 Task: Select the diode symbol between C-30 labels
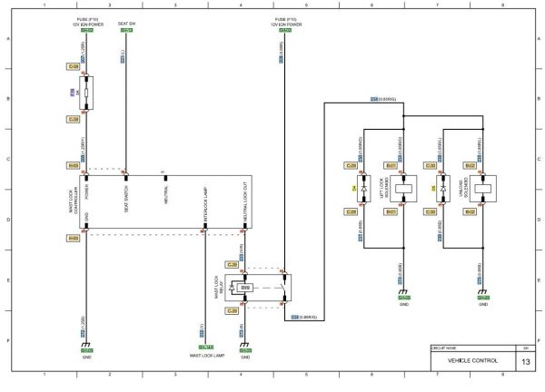pyautogui.click(x=443, y=189)
